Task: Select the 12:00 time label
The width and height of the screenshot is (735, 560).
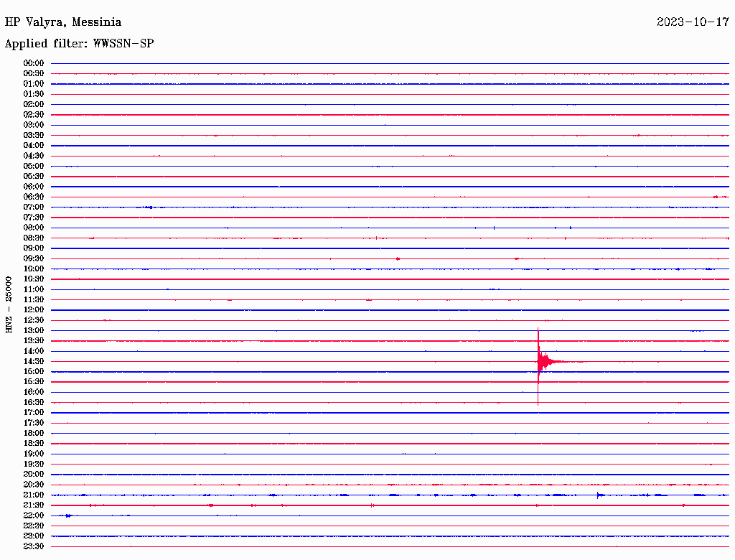Action: pos(34,310)
